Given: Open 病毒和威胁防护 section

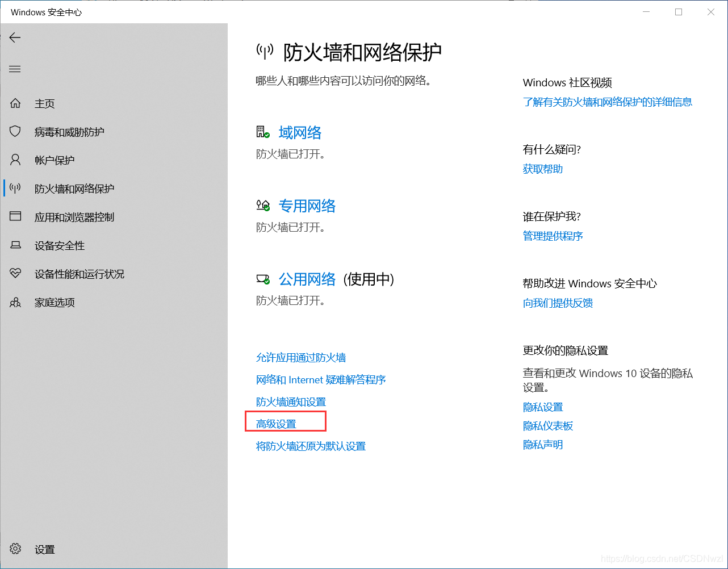Looking at the screenshot, I should point(69,132).
